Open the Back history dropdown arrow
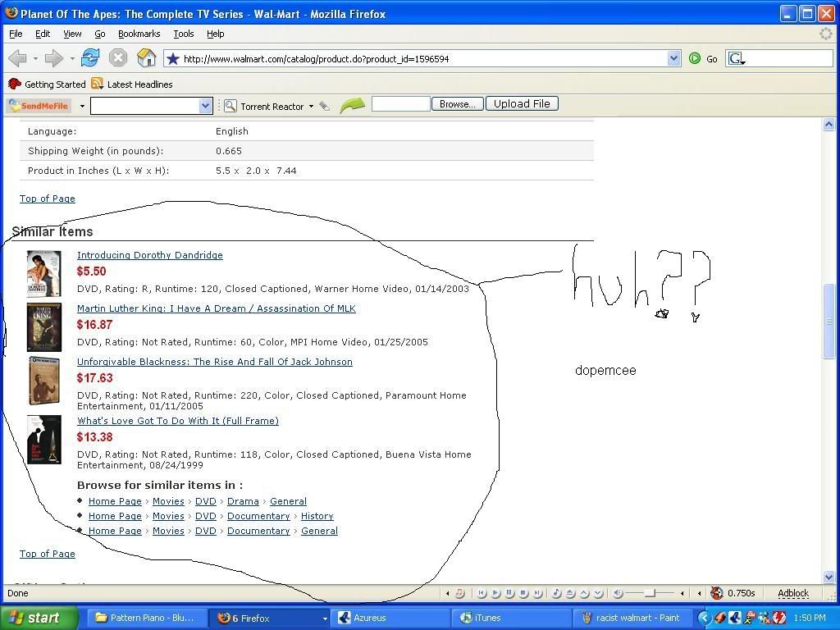840x630 pixels. point(35,58)
